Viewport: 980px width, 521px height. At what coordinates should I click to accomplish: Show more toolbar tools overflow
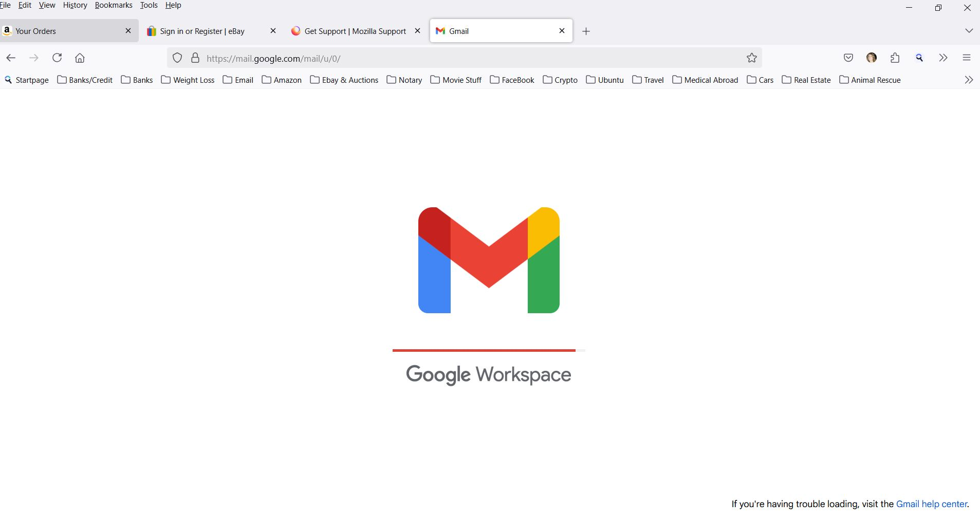[x=943, y=58]
